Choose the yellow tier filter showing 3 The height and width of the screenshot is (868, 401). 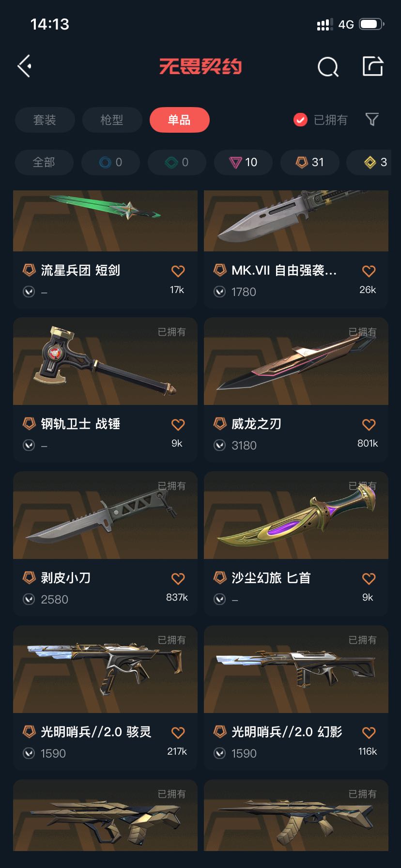373,162
